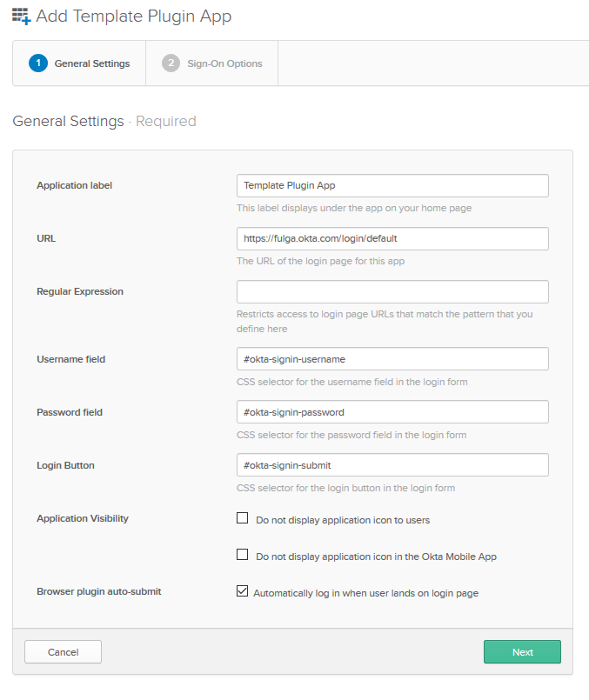The height and width of the screenshot is (700, 589).
Task: Focus the Application label text field
Action: click(x=392, y=186)
